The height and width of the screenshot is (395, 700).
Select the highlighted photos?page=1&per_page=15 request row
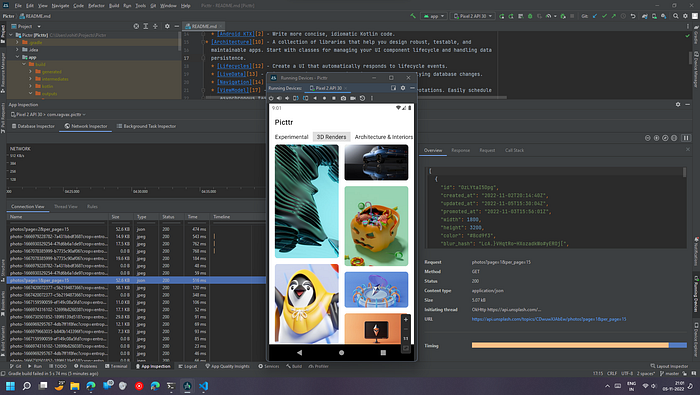(x=136, y=280)
